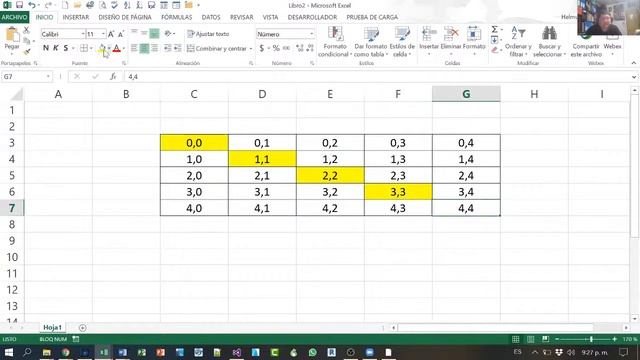Paste clipboard contents with Pegar button
Screen dimensions: 640x360
[12, 39]
